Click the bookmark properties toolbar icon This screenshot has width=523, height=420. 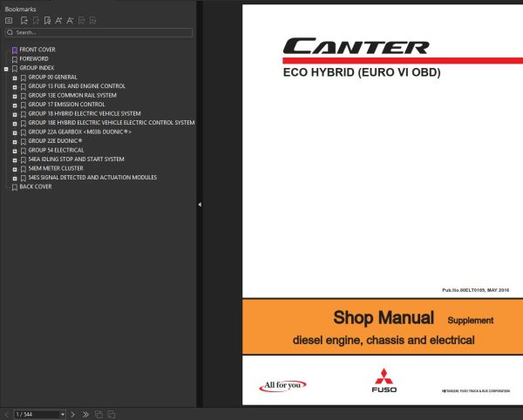pos(47,21)
